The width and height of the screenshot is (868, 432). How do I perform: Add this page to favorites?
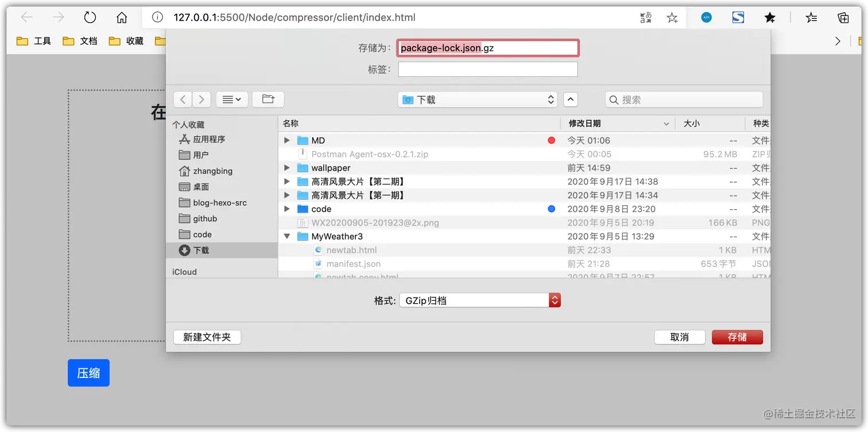672,18
